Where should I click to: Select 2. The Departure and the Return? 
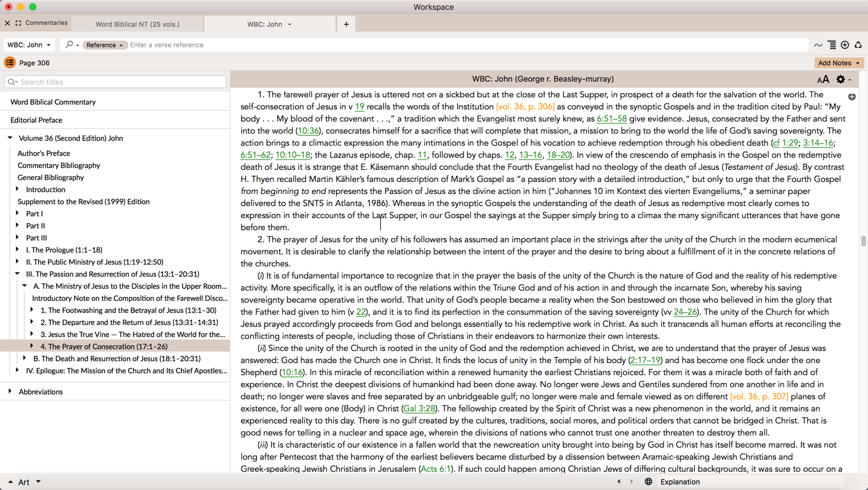tap(129, 323)
